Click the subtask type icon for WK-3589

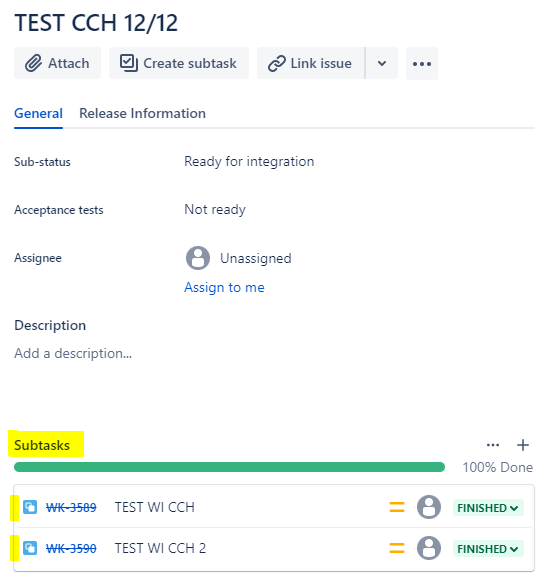pos(30,507)
